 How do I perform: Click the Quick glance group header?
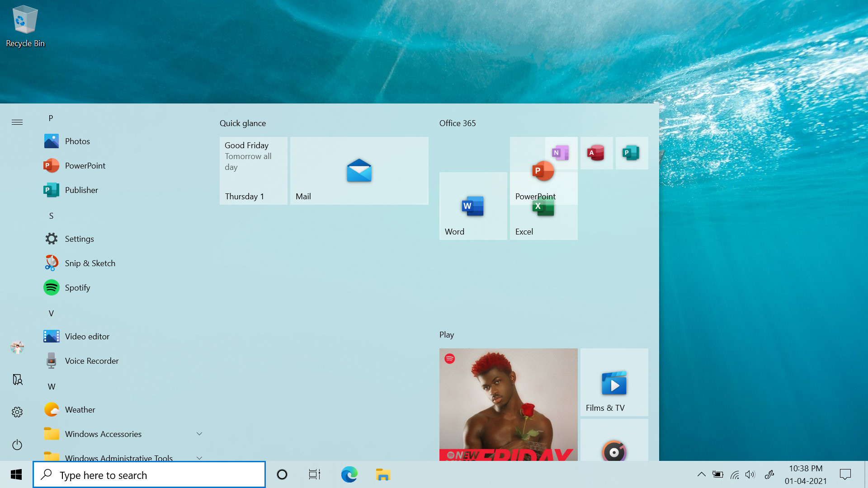tap(243, 123)
